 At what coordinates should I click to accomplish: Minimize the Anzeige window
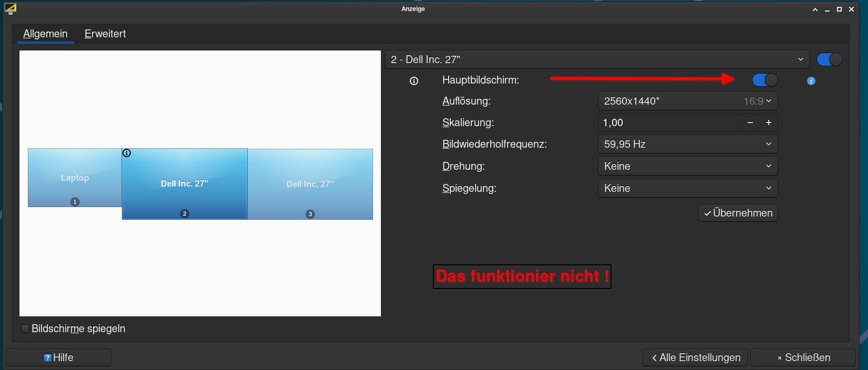827,9
